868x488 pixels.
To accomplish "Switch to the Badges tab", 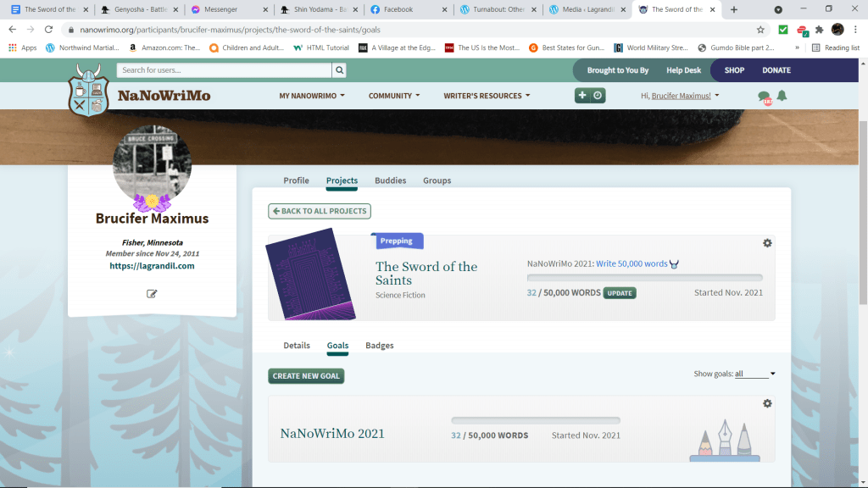I will click(379, 346).
